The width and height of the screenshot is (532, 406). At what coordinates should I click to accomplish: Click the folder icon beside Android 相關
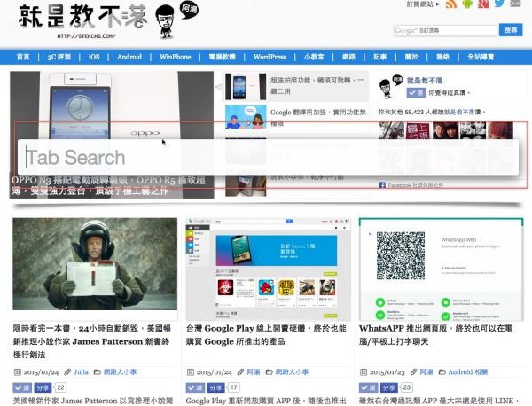(442, 372)
